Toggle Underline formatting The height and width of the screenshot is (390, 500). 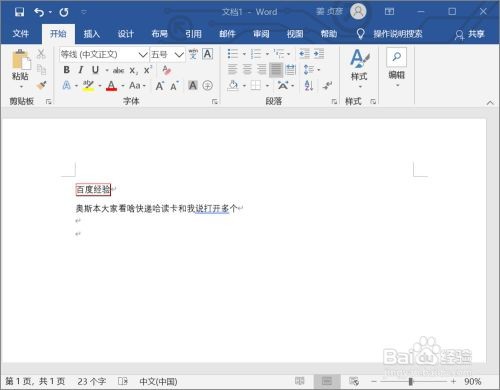point(95,70)
